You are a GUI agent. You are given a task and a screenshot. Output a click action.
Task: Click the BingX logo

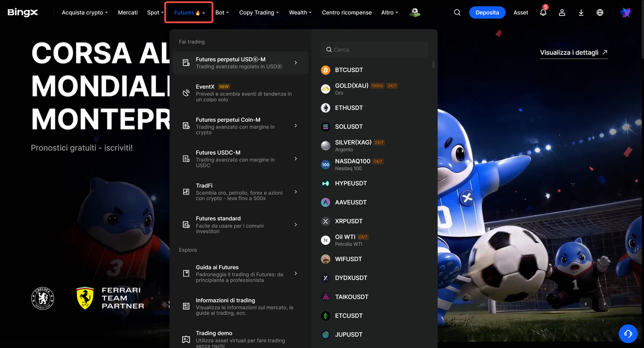coord(23,13)
